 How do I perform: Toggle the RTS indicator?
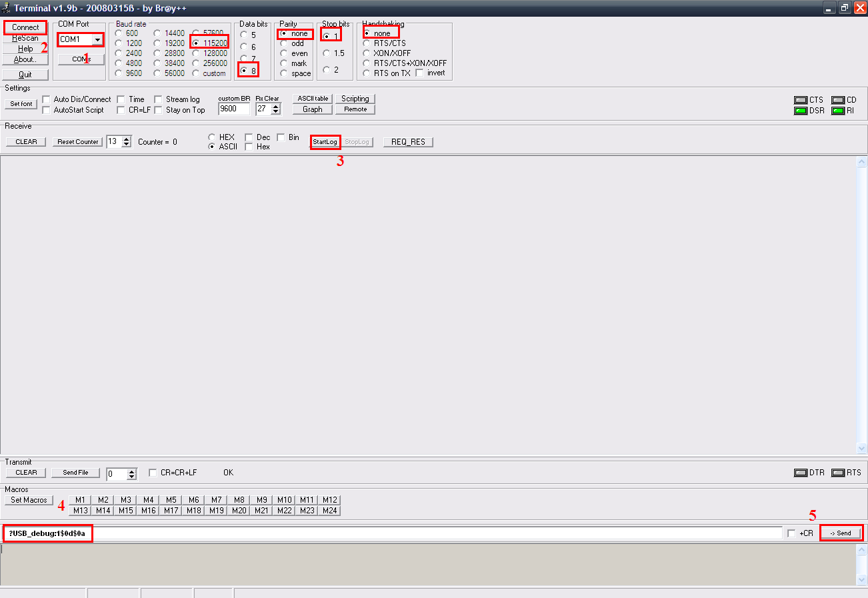click(x=838, y=473)
